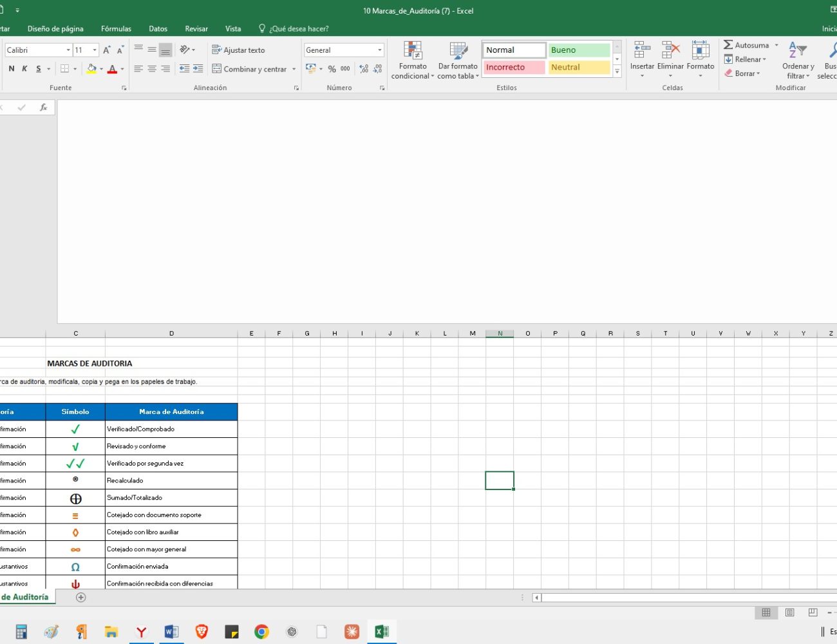Viewport: 837px width, 644px height.
Task: Click the Eliminar cells icon
Action: pyautogui.click(x=670, y=50)
